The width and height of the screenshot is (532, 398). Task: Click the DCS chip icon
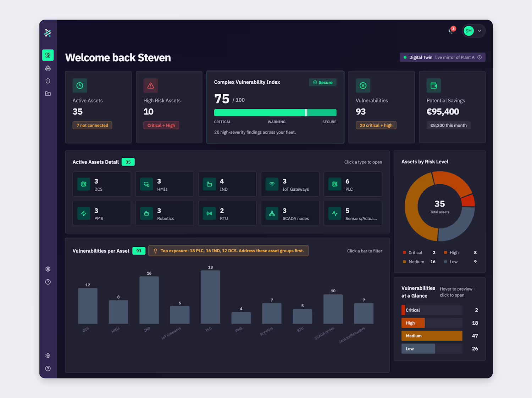(84, 184)
